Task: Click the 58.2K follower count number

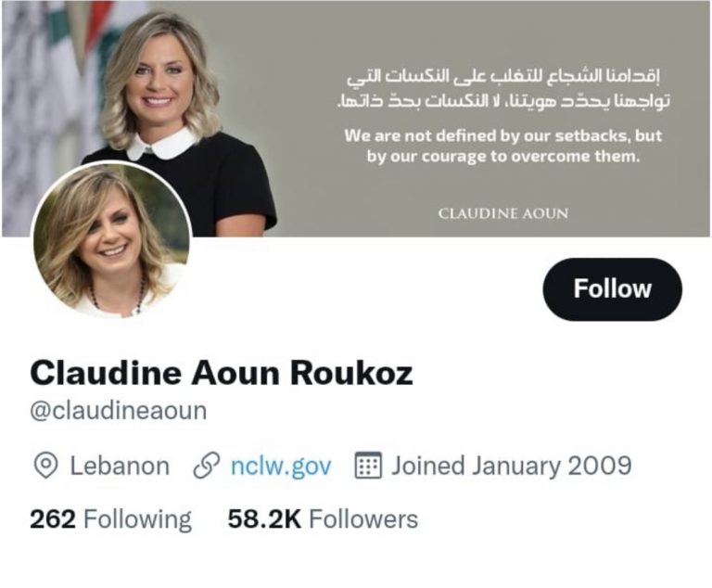Action: pos(264,519)
